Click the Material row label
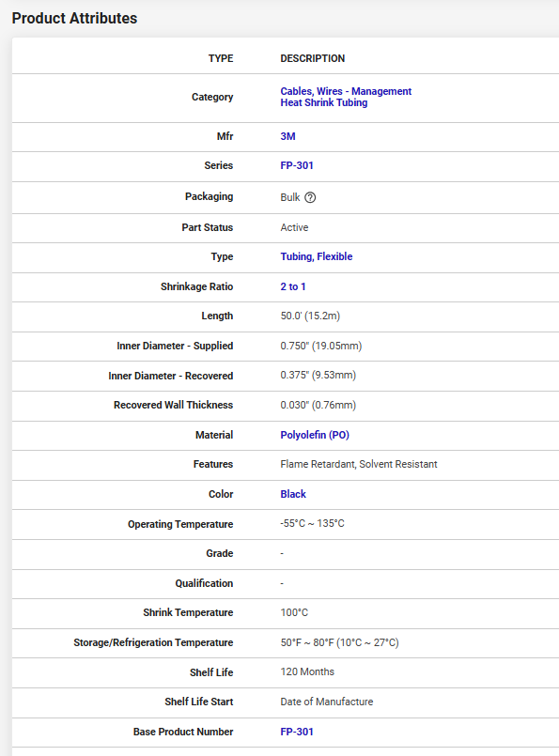Image resolution: width=559 pixels, height=756 pixels. click(x=214, y=435)
